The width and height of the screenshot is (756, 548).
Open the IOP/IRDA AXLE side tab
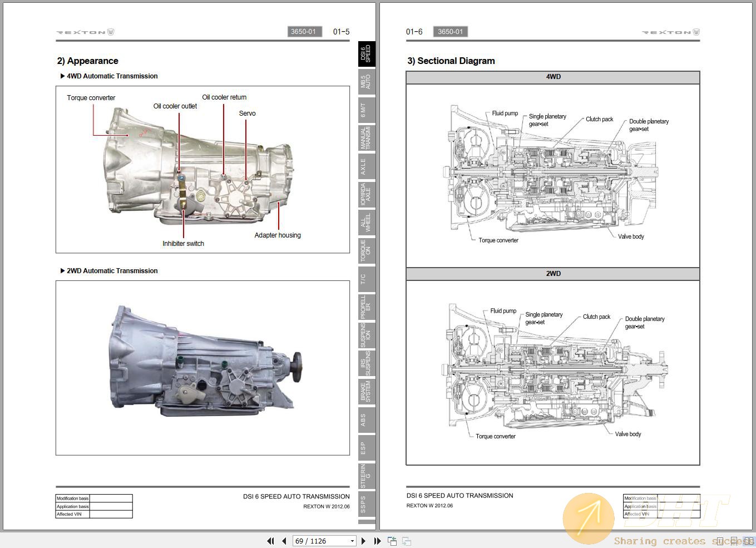tap(367, 195)
